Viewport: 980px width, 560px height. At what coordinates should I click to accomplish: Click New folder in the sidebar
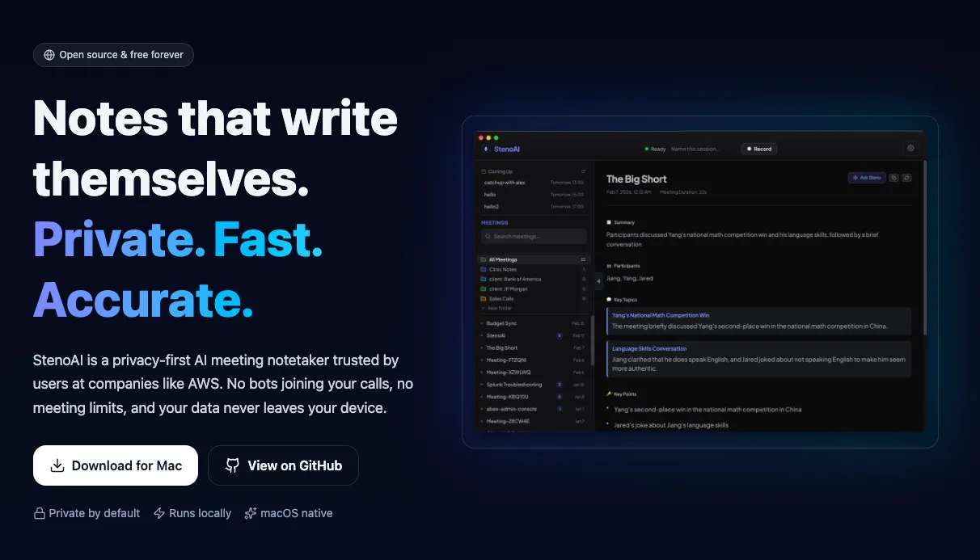tap(500, 308)
